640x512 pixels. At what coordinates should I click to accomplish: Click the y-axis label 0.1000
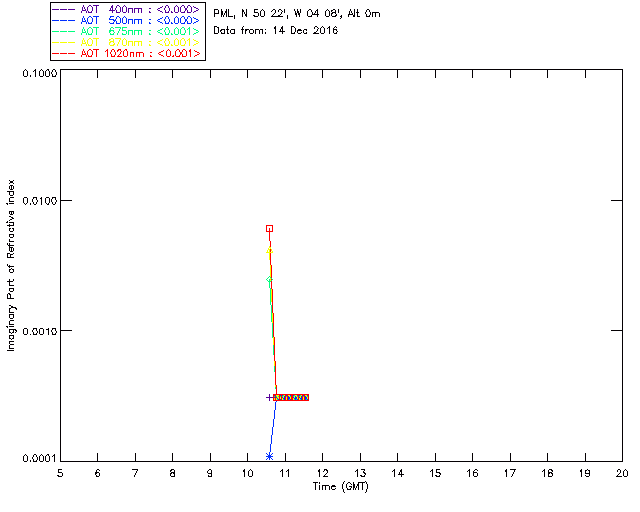40,73
